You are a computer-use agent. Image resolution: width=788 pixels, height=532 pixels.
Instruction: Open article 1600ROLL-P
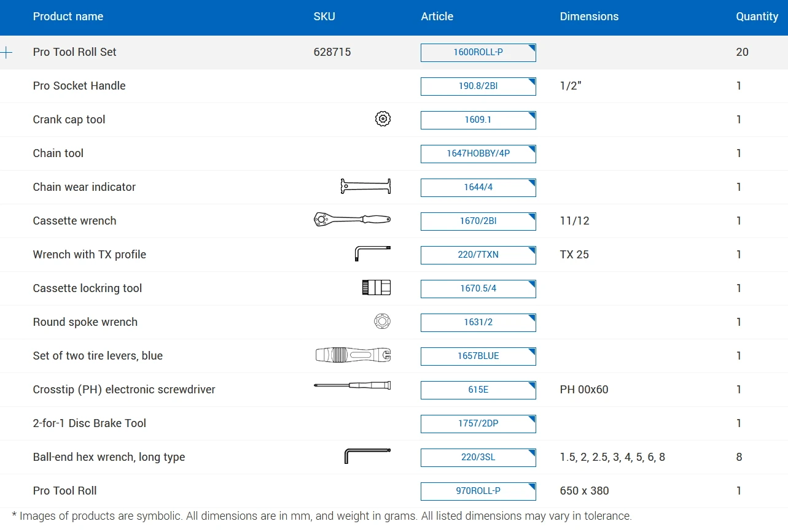(x=478, y=52)
